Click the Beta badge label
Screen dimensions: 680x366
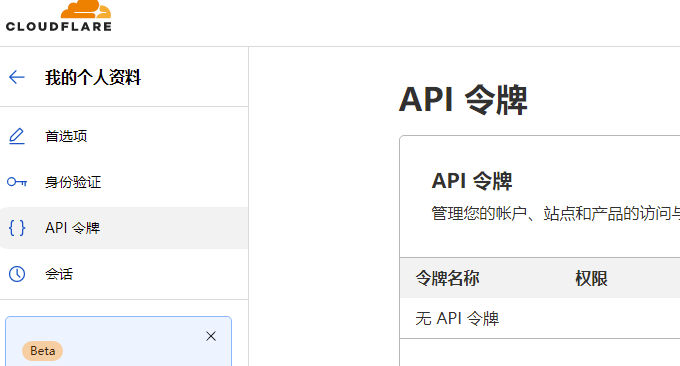click(x=42, y=351)
